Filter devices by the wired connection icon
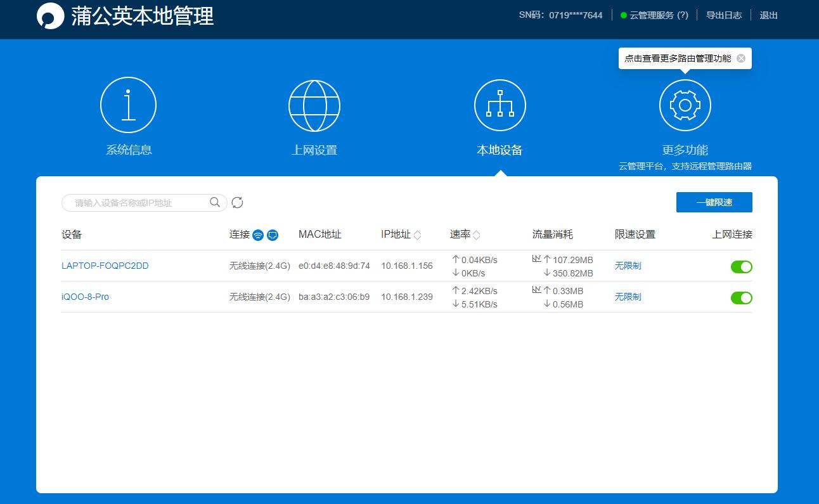This screenshot has width=819, height=504. (x=272, y=235)
